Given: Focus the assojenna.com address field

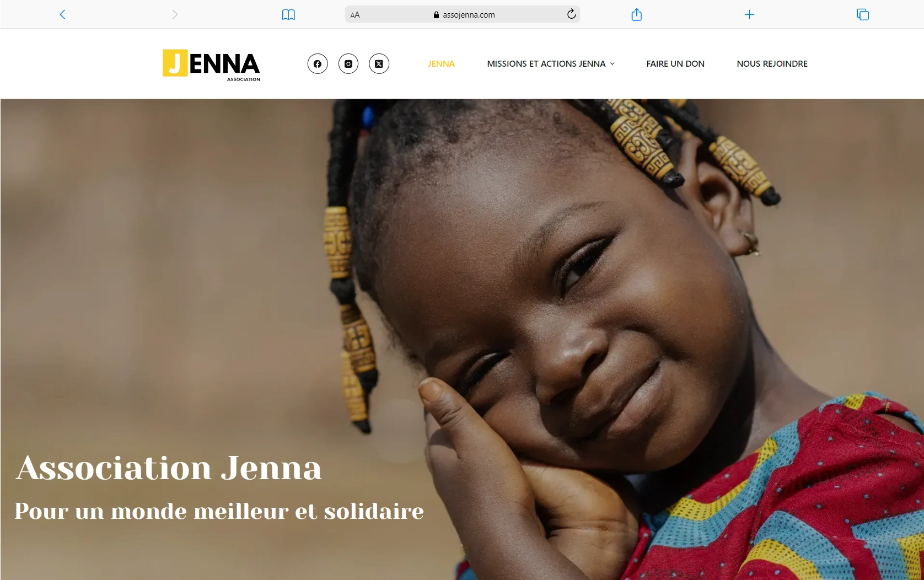Looking at the screenshot, I should [463, 14].
